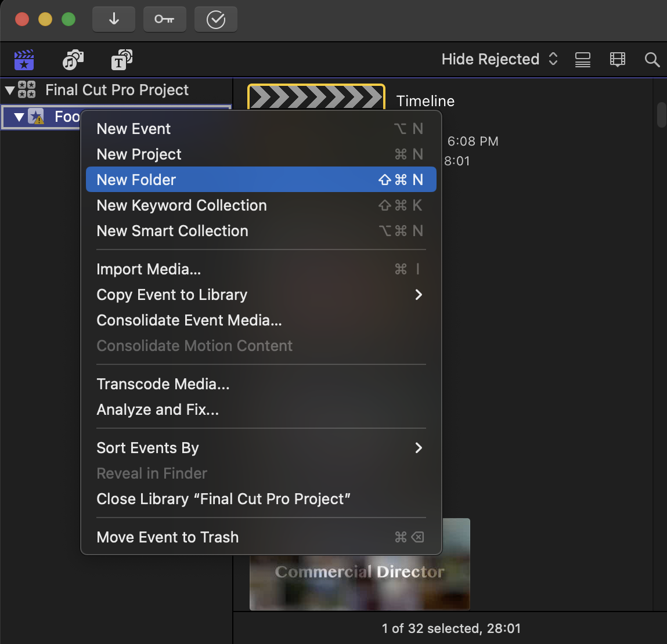
Task: Click the browser vertical scrollbar
Action: (661, 115)
